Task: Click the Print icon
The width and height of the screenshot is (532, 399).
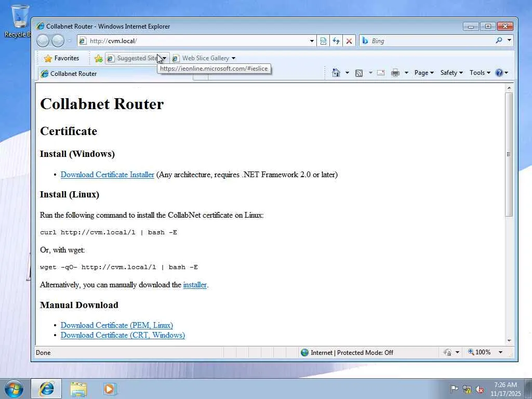Action: coord(395,73)
